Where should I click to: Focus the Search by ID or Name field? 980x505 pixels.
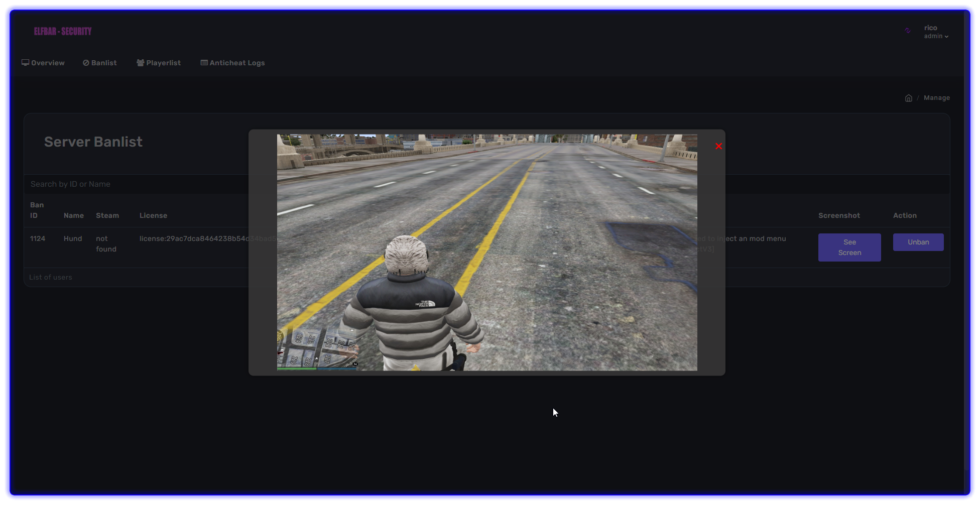coord(136,184)
